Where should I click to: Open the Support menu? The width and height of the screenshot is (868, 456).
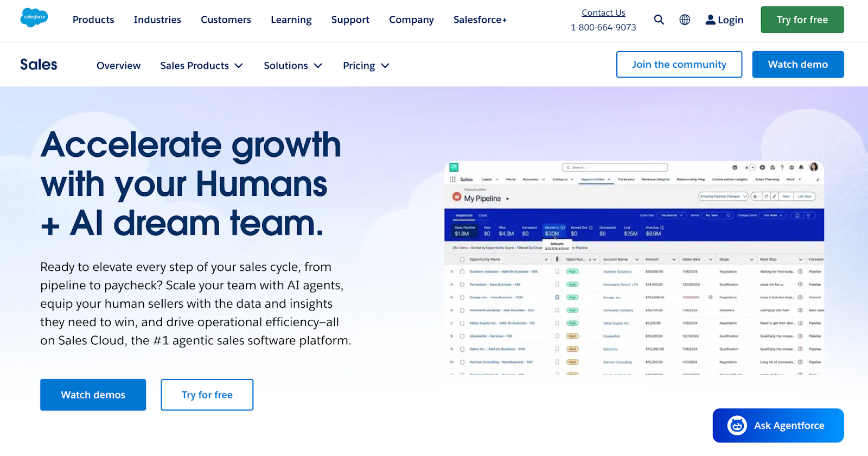pyautogui.click(x=350, y=20)
